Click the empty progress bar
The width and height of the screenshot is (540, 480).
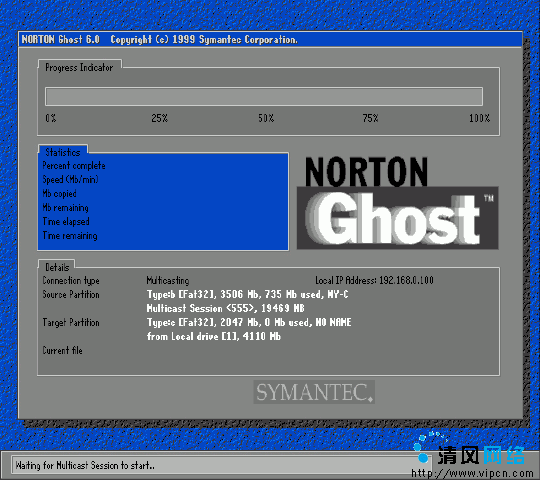coord(264,96)
